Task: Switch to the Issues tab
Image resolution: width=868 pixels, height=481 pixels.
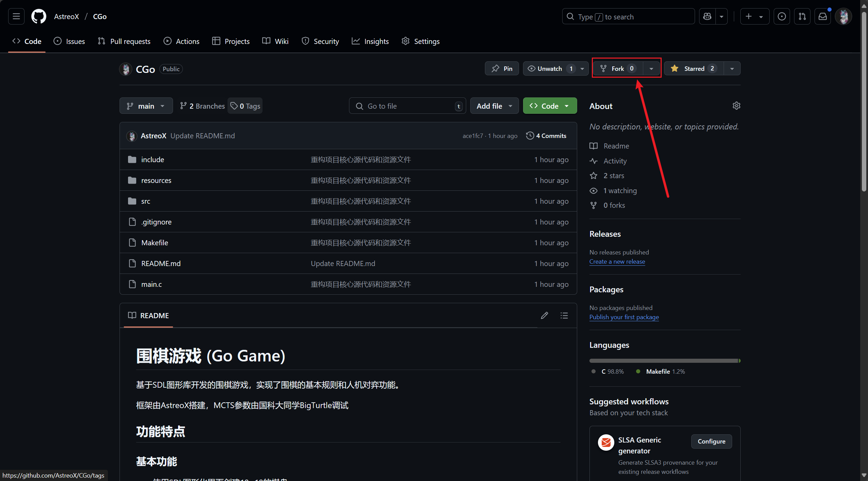Action: click(x=69, y=41)
